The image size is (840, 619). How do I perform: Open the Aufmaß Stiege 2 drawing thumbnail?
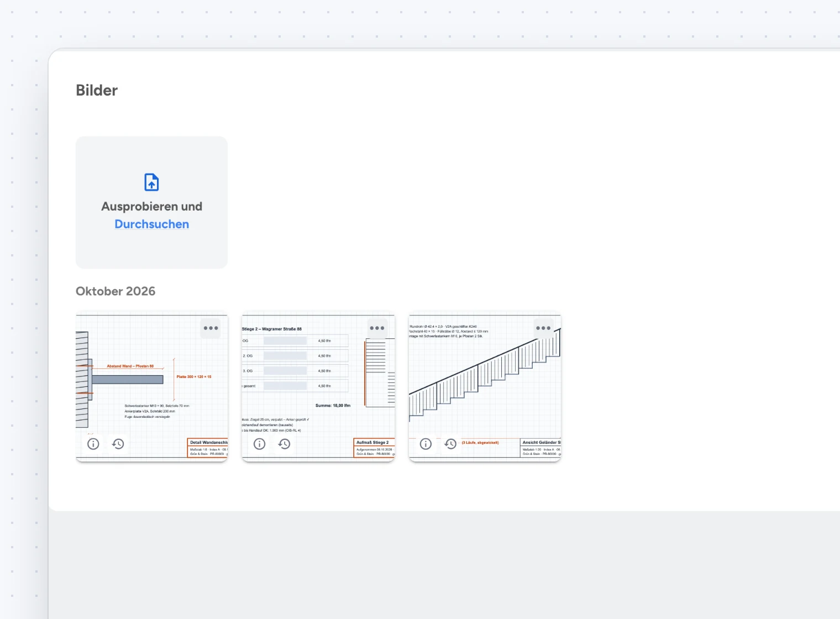click(318, 387)
